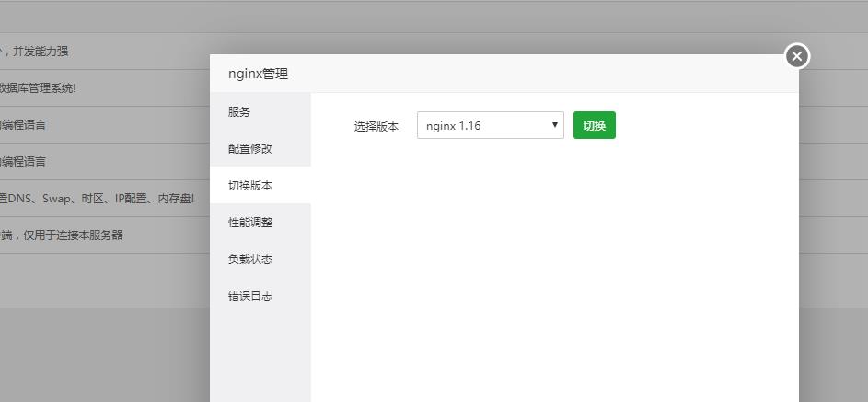Close the nginx管理 dialog with X icon

796,56
